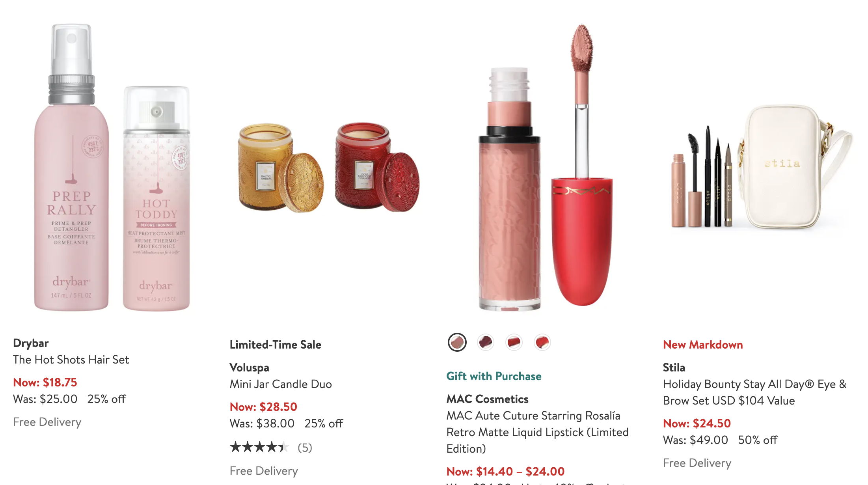Image resolution: width=868 pixels, height=485 pixels.
Task: Open Holiday Bounty Stay All Day set link
Action: (754, 392)
